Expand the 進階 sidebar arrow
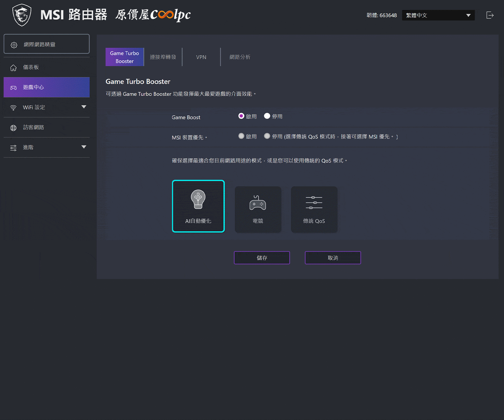This screenshot has width=504, height=420. click(x=84, y=147)
